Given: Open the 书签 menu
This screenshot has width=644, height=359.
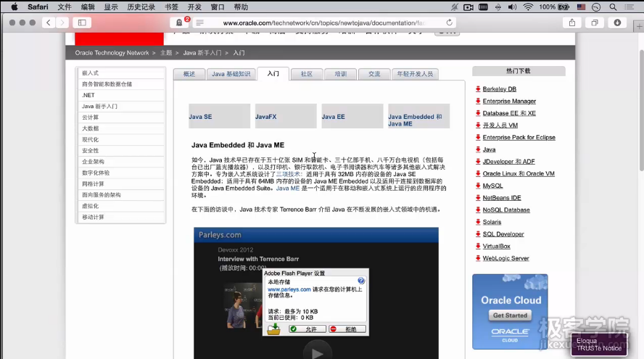Looking at the screenshot, I should tap(171, 7).
